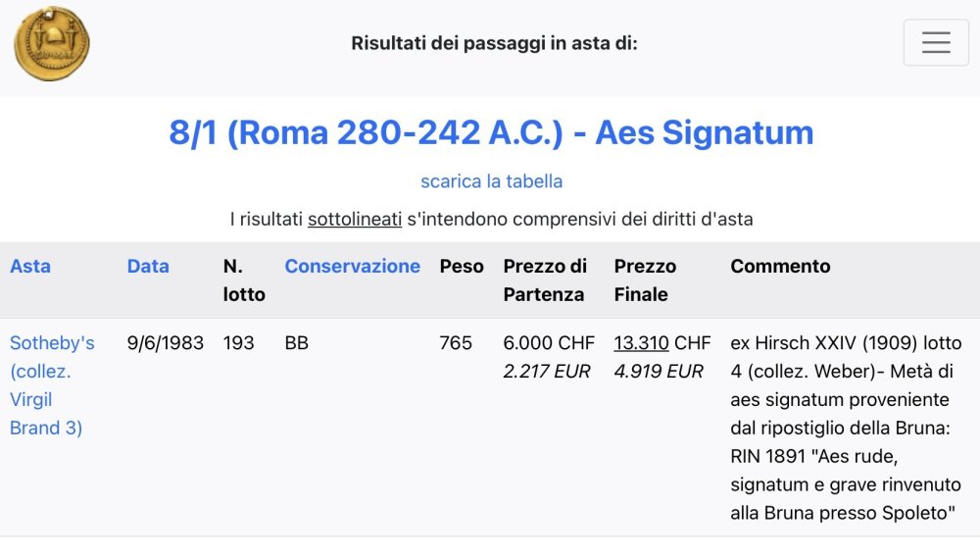Click the 9/6/1983 date cell
Viewport: 980px width, 557px height.
[x=166, y=343]
